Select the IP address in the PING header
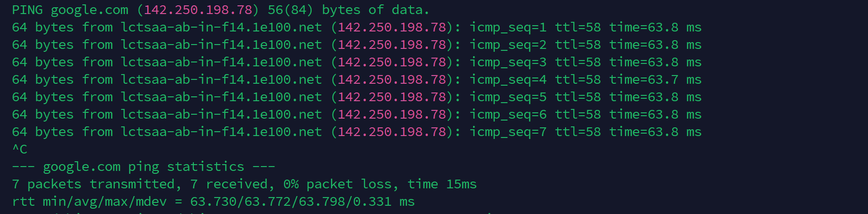868x214 pixels. pos(199,10)
